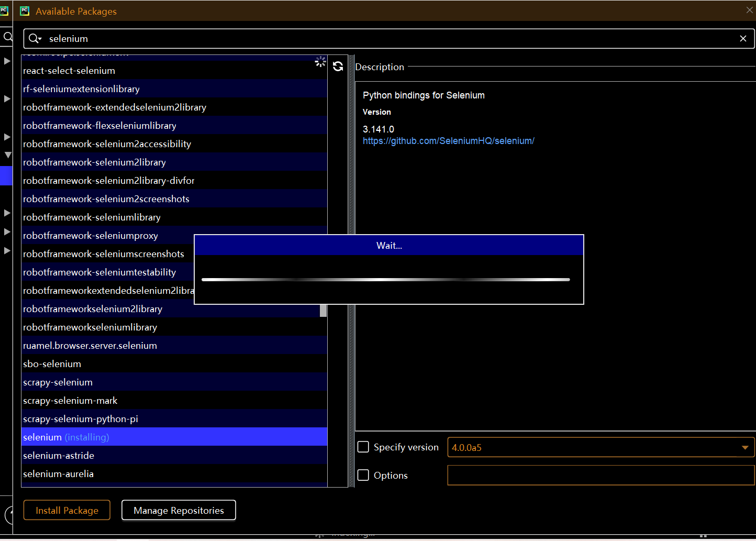The width and height of the screenshot is (756, 541).
Task: Click the Install Package button
Action: point(67,510)
